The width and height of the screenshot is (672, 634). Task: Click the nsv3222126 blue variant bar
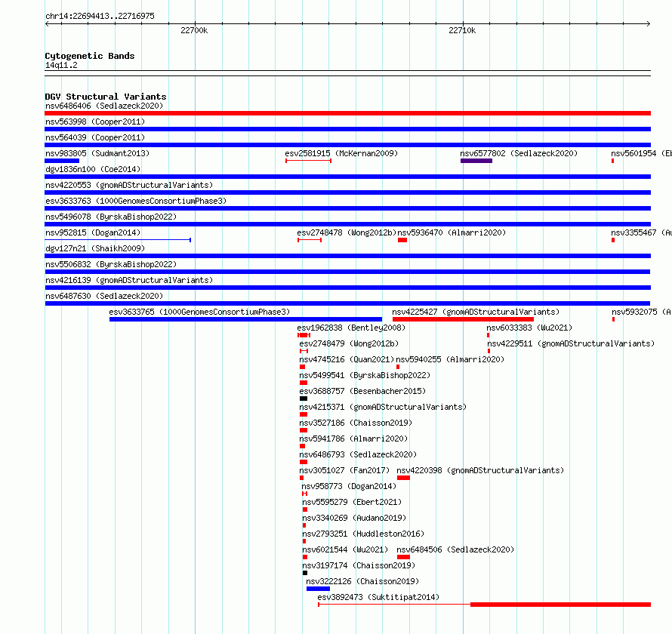[318, 589]
